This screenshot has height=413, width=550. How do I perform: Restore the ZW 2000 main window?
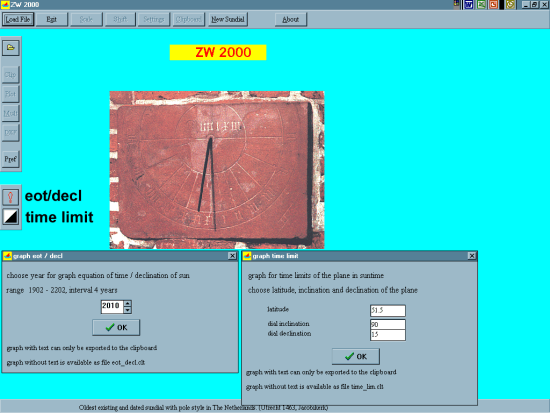click(534, 5)
